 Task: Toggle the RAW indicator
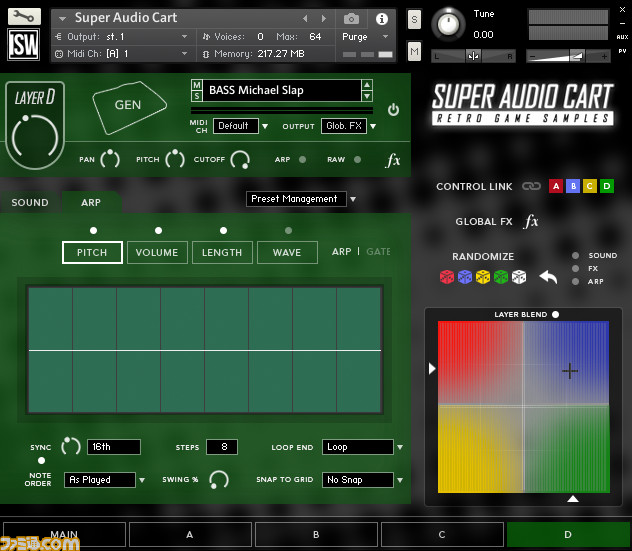point(357,160)
